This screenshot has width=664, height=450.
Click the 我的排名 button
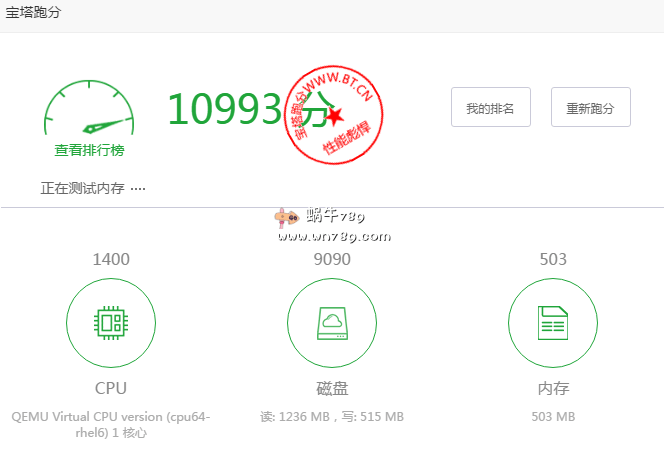click(x=490, y=108)
